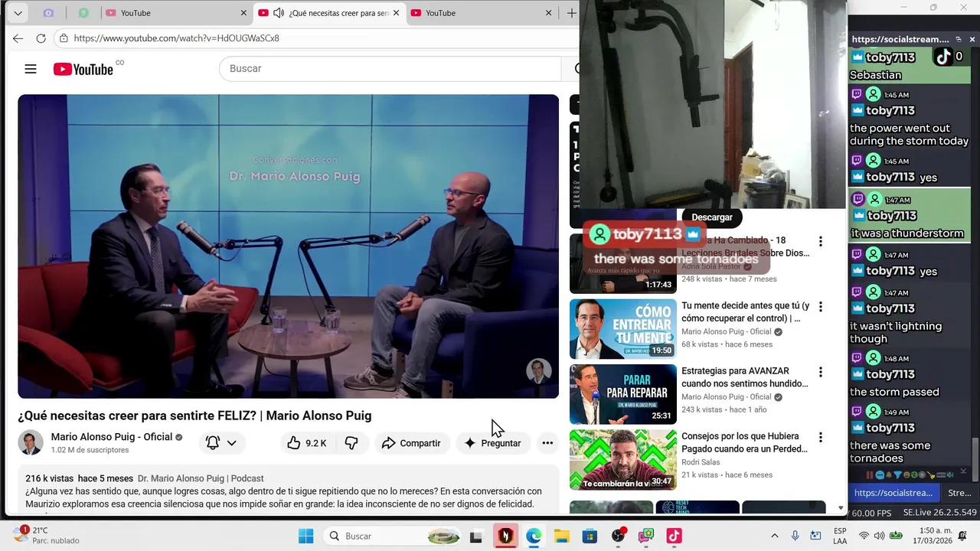
Task: Like the video with 9.2 K likes
Action: pyautogui.click(x=307, y=443)
